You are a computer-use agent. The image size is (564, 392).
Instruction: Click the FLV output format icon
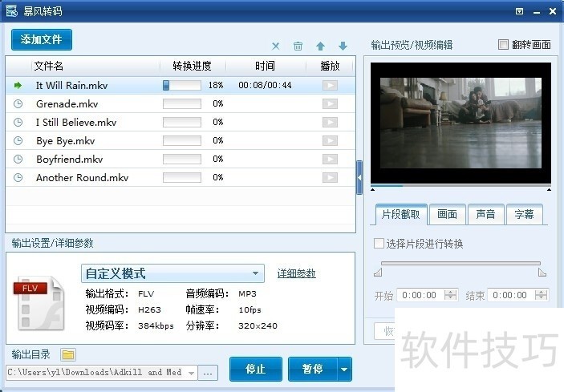39,303
